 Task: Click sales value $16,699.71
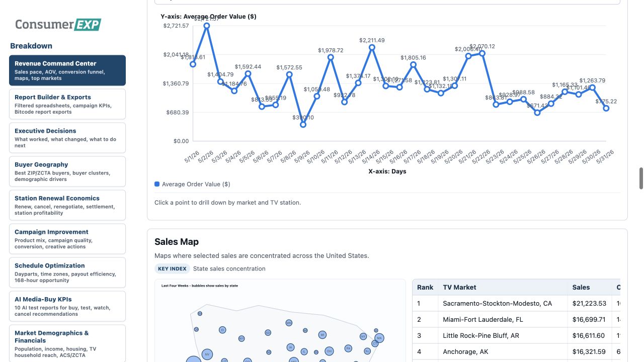click(589, 319)
